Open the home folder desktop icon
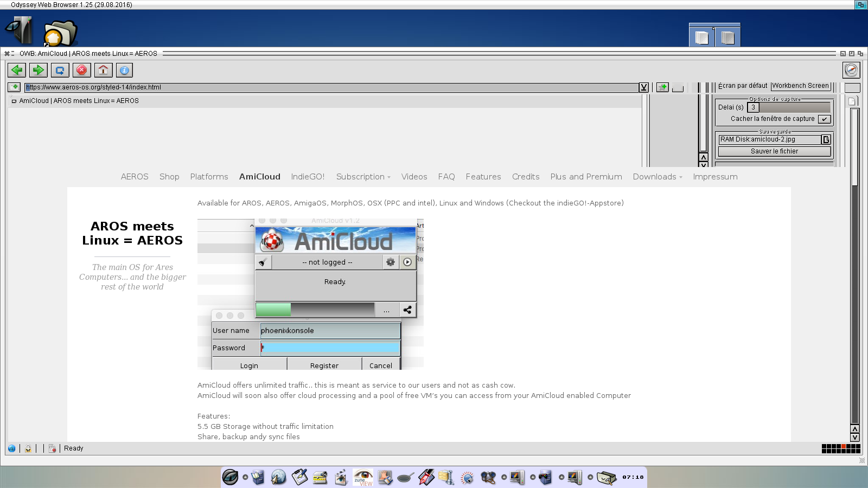 [x=60, y=33]
